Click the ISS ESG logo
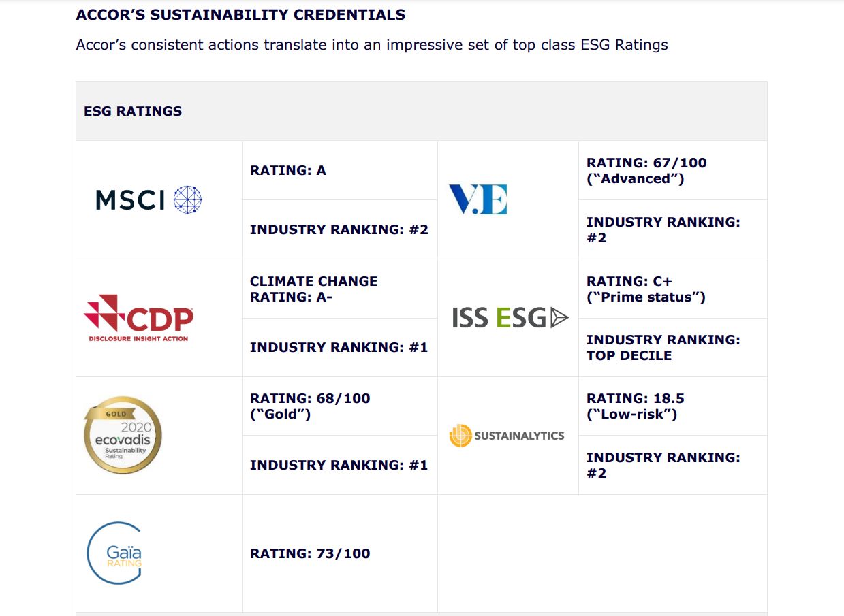 510,318
